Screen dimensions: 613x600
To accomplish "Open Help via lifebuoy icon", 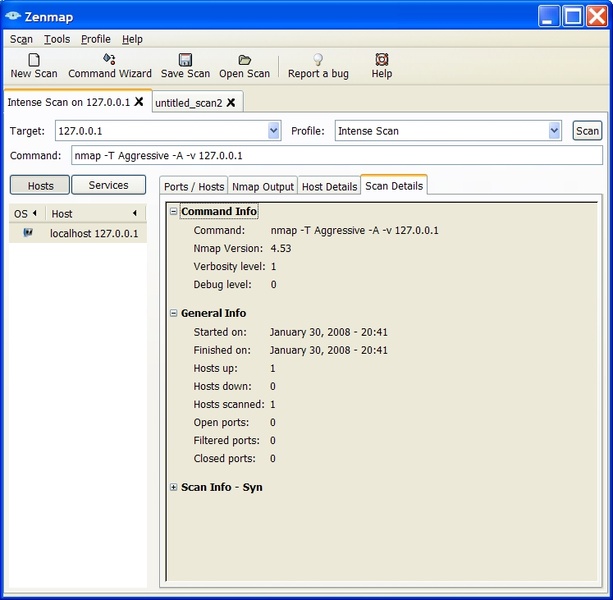I will (x=381, y=60).
